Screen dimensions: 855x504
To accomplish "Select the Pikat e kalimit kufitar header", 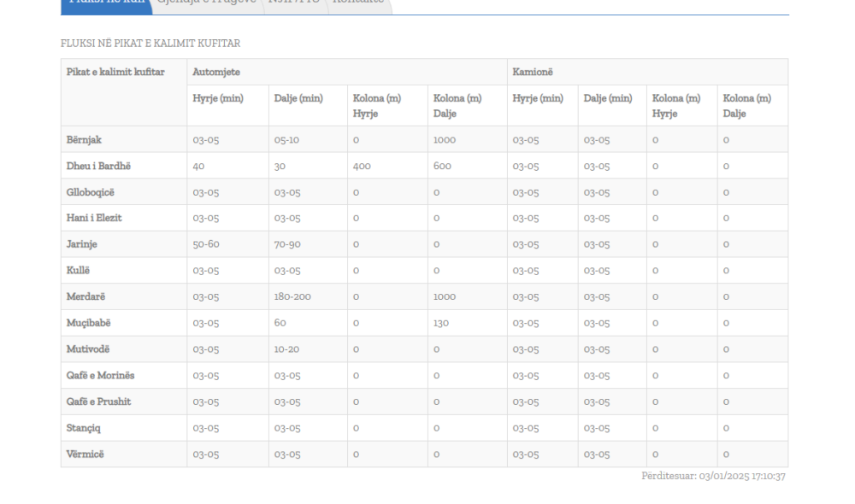I will (115, 72).
